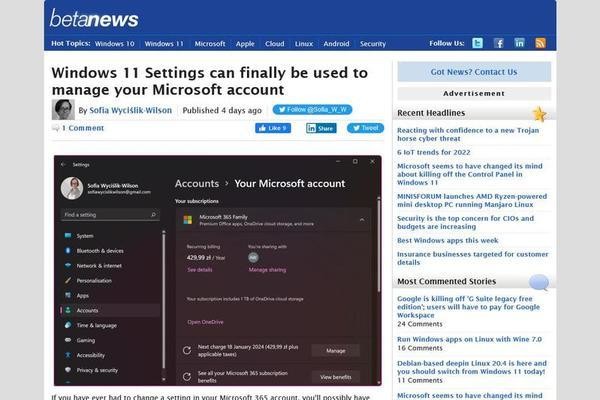Screen dimensions: 600x400
Task: Click the LinkedIn Share button
Action: [321, 128]
